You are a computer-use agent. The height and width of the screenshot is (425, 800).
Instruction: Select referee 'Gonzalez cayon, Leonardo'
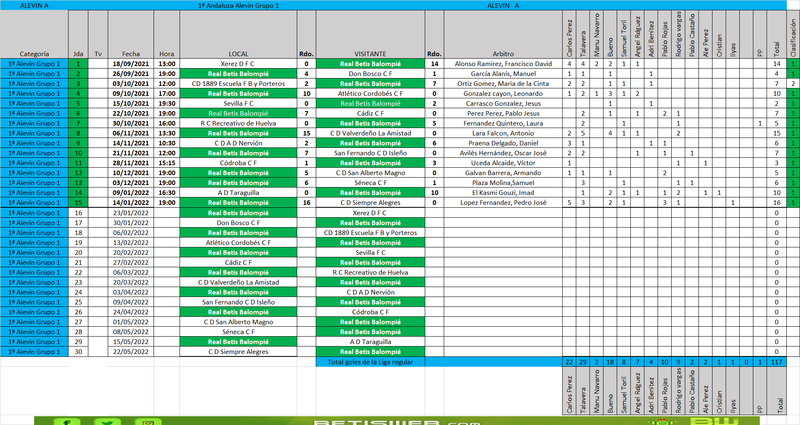click(x=503, y=93)
